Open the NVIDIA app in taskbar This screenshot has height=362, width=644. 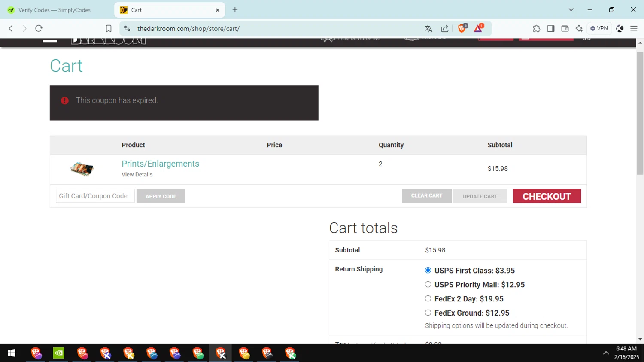tap(59, 353)
